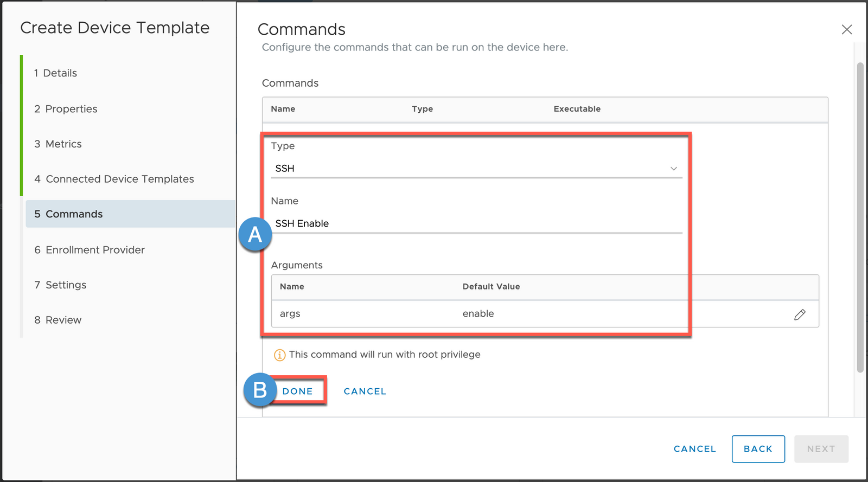Image resolution: width=868 pixels, height=482 pixels.
Task: Click the Name column header in Commands table
Action: point(283,109)
